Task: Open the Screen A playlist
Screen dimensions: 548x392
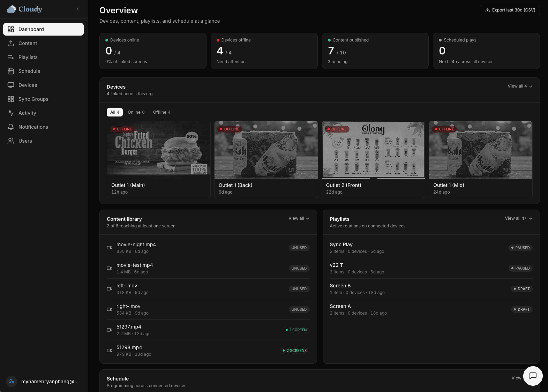Action: tap(431, 309)
